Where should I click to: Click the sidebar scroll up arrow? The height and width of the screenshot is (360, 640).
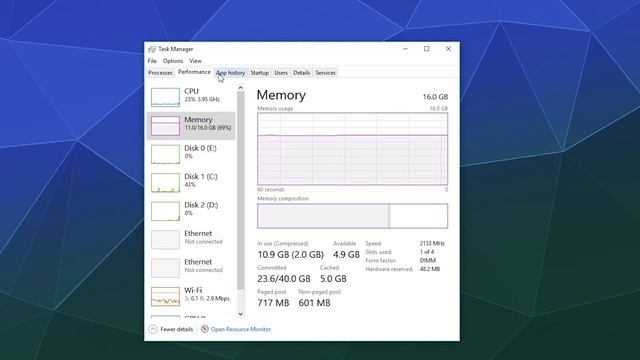[240, 88]
